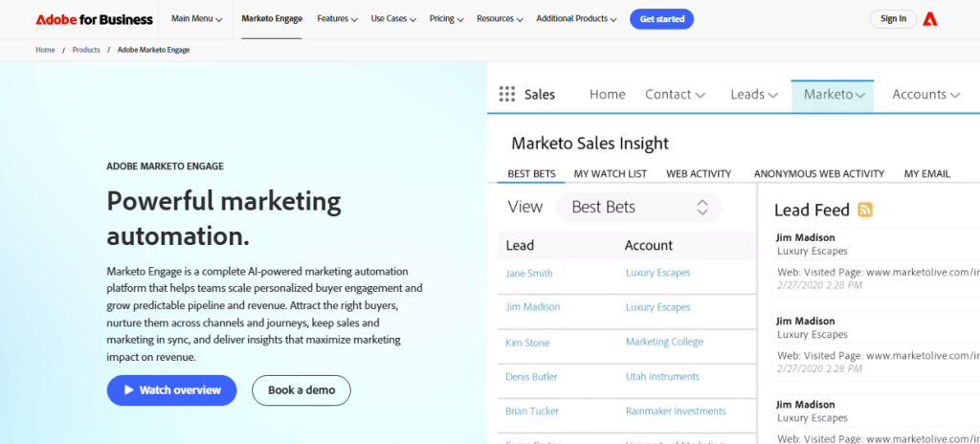Screen dimensions: 980x444
Task: Click the Book a demo button
Action: [x=301, y=390]
